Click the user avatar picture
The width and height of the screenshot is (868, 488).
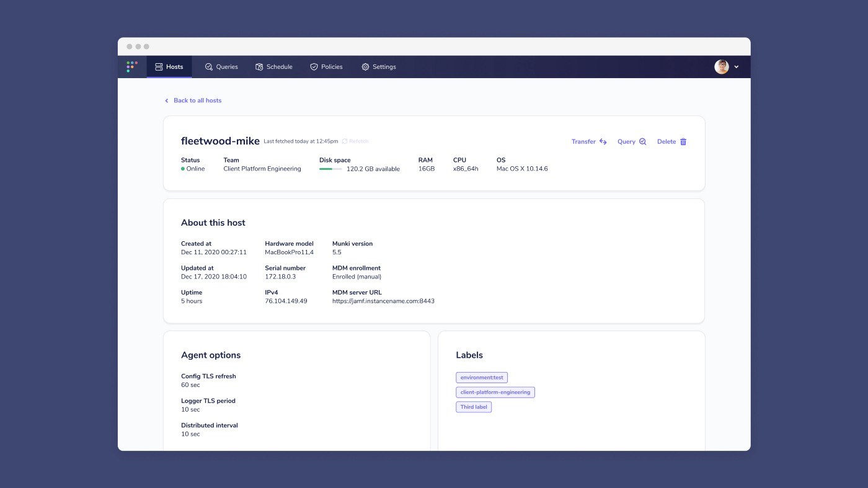point(722,66)
